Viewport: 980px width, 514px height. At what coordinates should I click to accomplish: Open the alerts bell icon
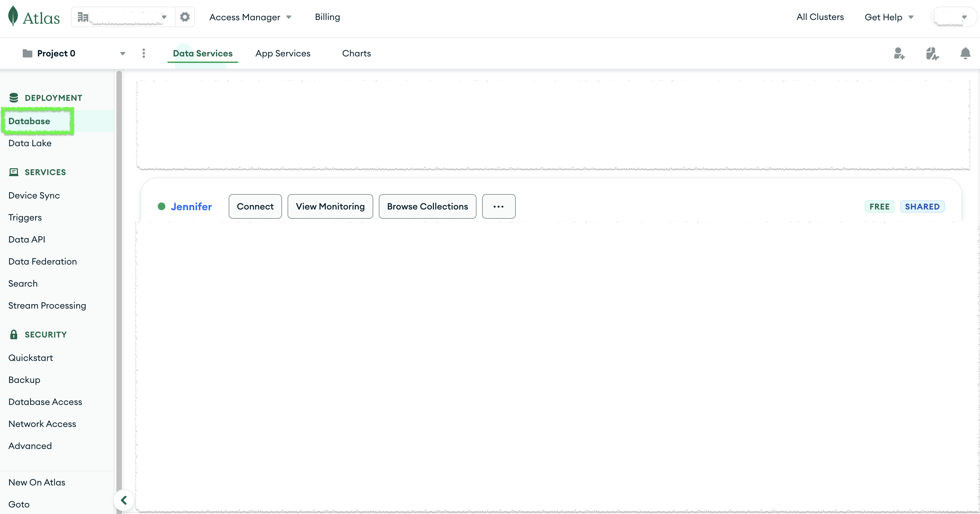tap(965, 53)
